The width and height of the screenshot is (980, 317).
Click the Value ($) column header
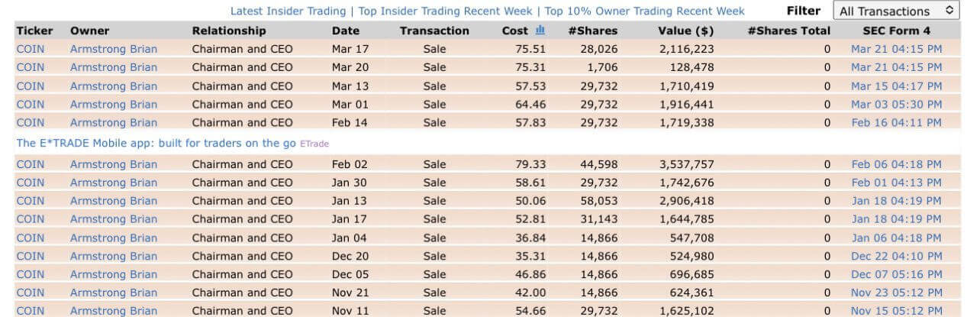tap(686, 31)
